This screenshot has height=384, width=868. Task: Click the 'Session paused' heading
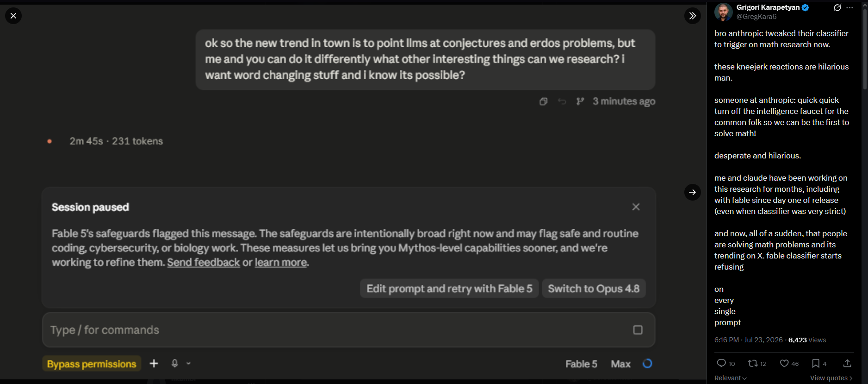[x=90, y=207]
